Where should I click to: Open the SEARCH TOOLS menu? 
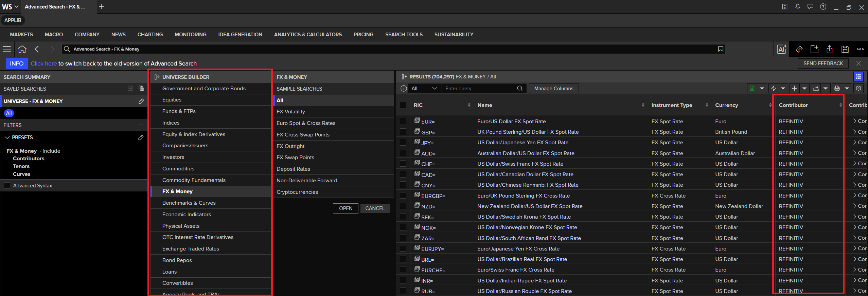[x=404, y=35]
